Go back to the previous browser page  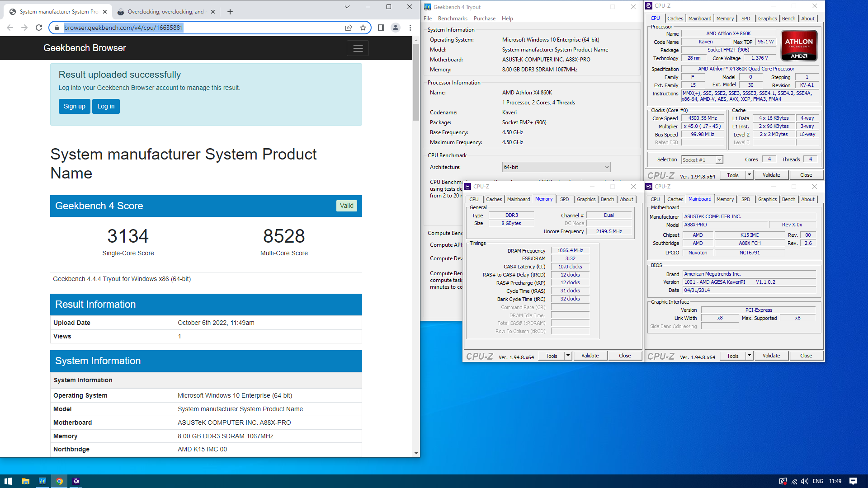pos(10,28)
